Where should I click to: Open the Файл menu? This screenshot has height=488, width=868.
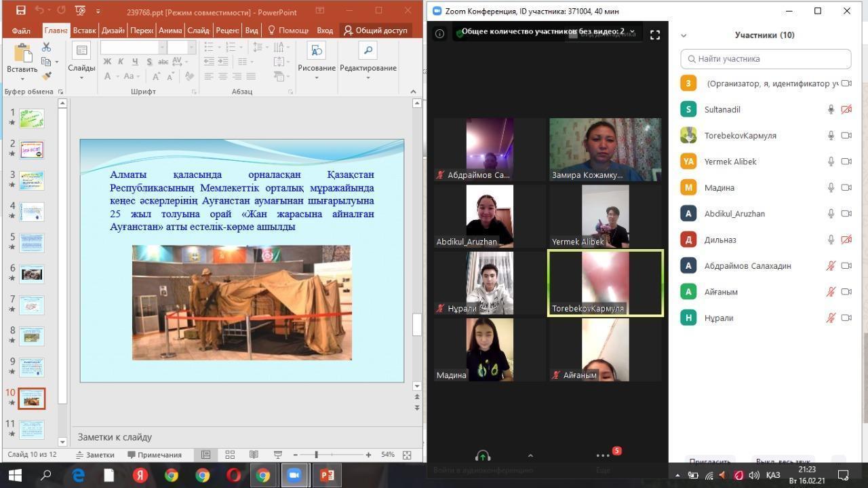21,31
